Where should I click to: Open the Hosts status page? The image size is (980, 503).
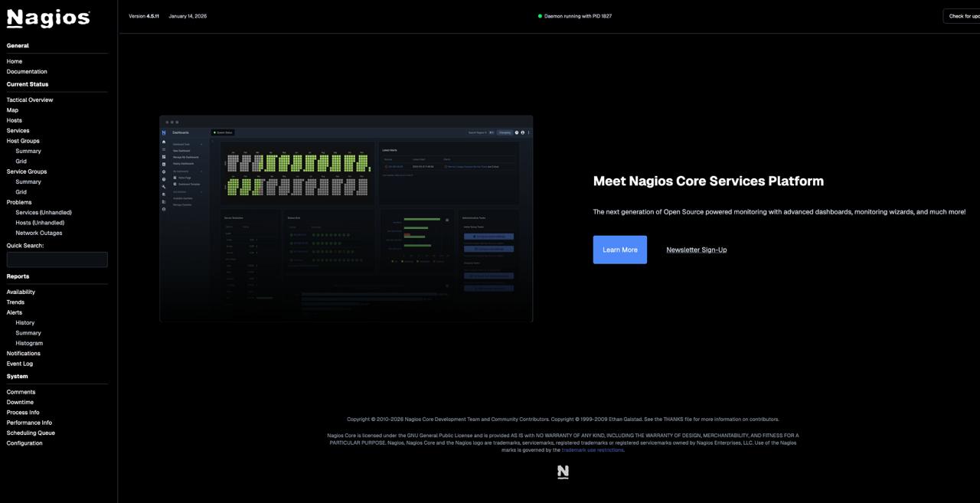tap(15, 120)
